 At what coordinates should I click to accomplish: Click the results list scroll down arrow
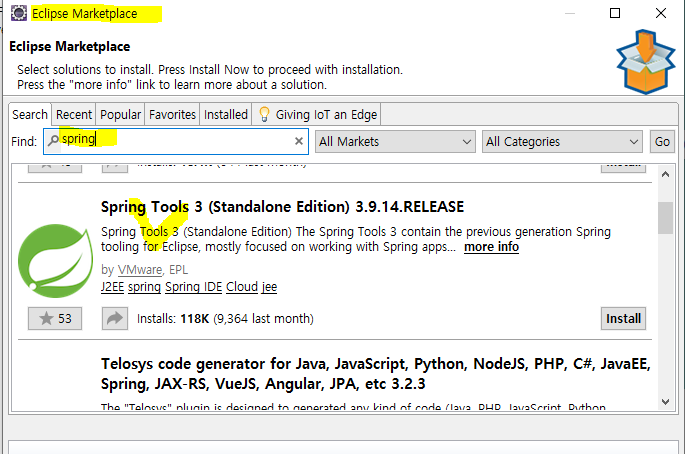[665, 402]
